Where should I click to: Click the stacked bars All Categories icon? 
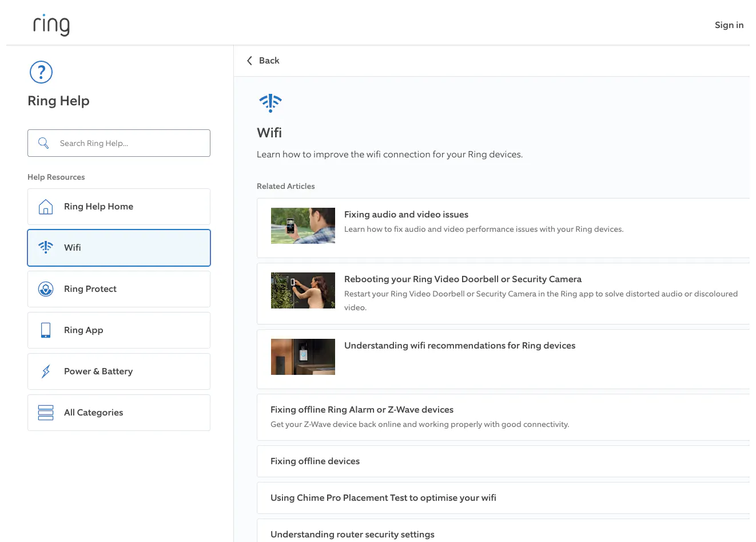(x=46, y=413)
